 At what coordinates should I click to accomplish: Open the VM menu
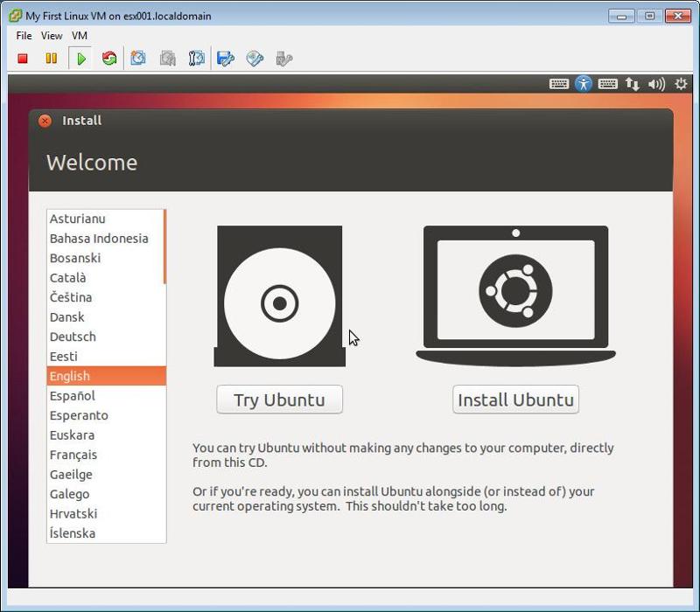pyautogui.click(x=80, y=36)
